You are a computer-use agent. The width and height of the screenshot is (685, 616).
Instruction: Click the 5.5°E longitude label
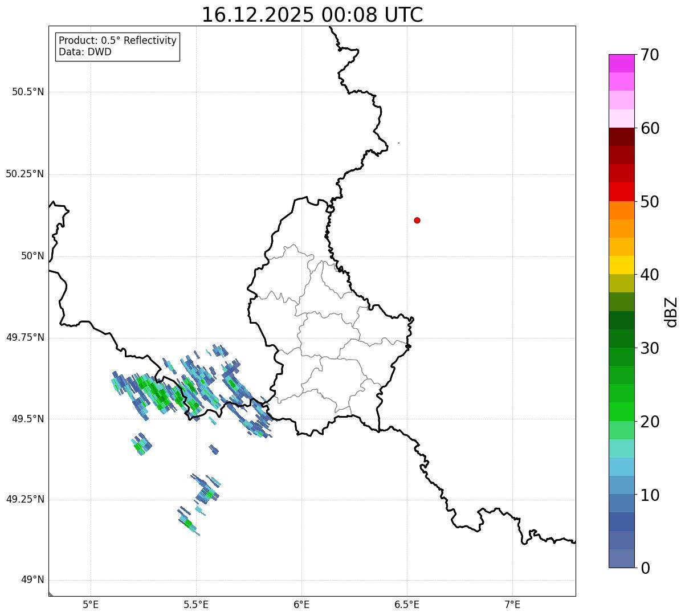[196, 605]
